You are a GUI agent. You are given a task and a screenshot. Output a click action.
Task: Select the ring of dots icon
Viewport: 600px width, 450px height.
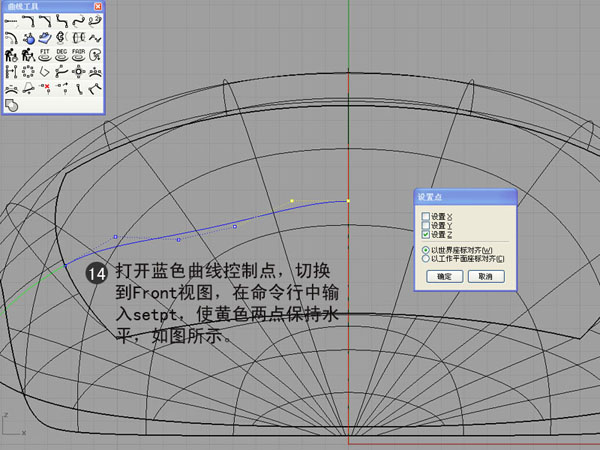pos(28,72)
